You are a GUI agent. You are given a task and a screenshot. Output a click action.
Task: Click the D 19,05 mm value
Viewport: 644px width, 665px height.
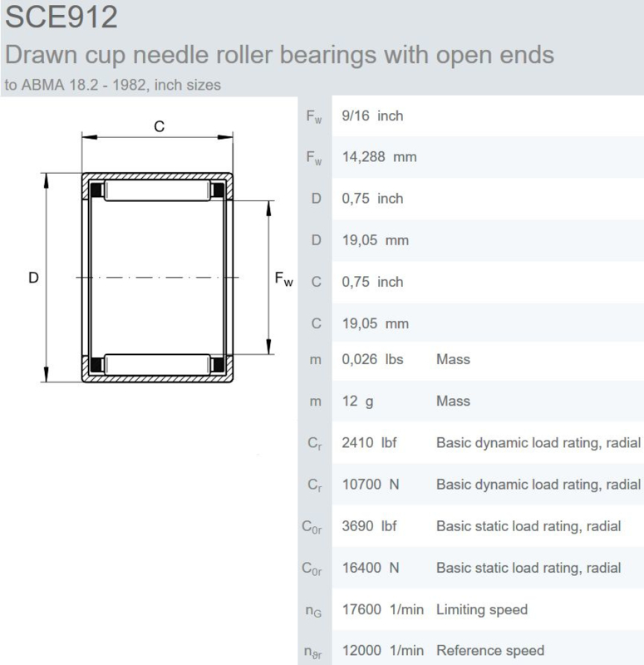tap(376, 240)
